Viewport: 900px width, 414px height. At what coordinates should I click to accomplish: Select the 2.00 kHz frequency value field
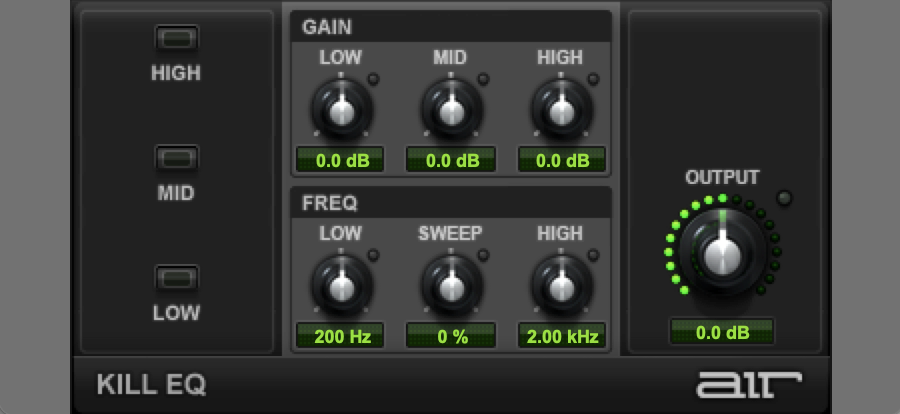pyautogui.click(x=561, y=336)
